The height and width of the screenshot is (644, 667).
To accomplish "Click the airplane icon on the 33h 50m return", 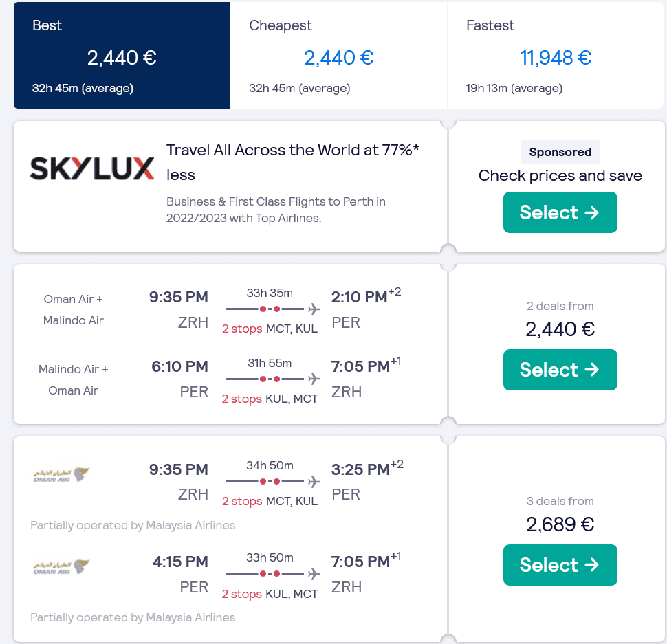I will pos(315,573).
